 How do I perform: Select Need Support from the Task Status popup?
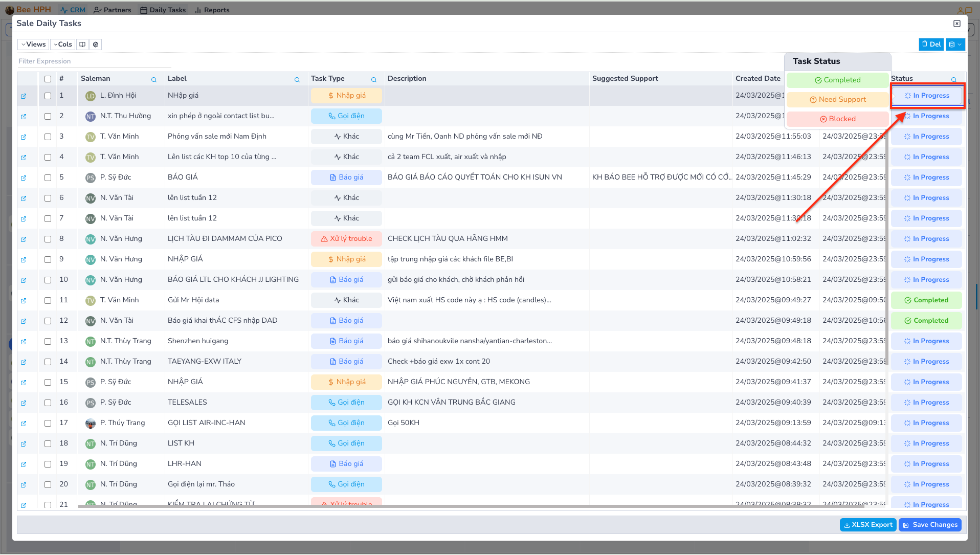point(837,100)
